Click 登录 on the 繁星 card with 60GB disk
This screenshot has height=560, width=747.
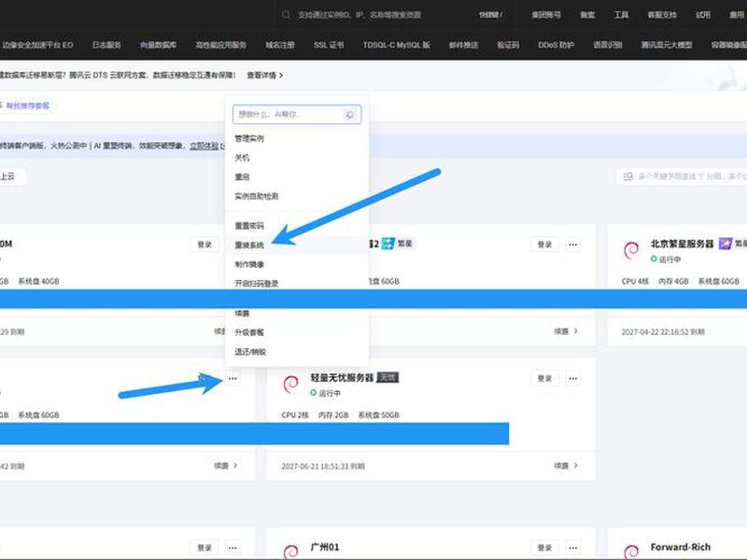[x=544, y=245]
